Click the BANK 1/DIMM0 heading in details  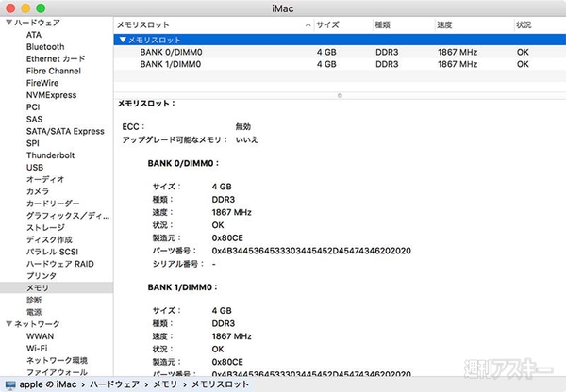pyautogui.click(x=183, y=287)
